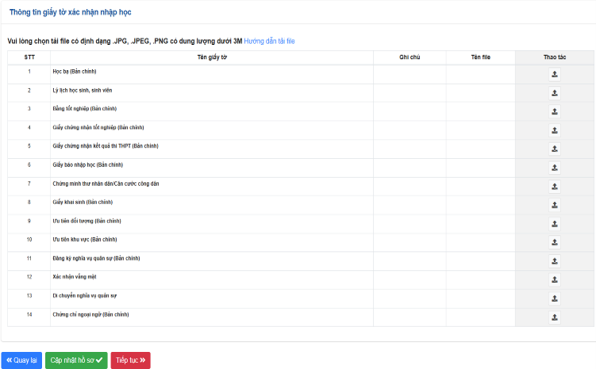Upload Giấy chứng nhận kết quả thi THPT

coord(555,149)
